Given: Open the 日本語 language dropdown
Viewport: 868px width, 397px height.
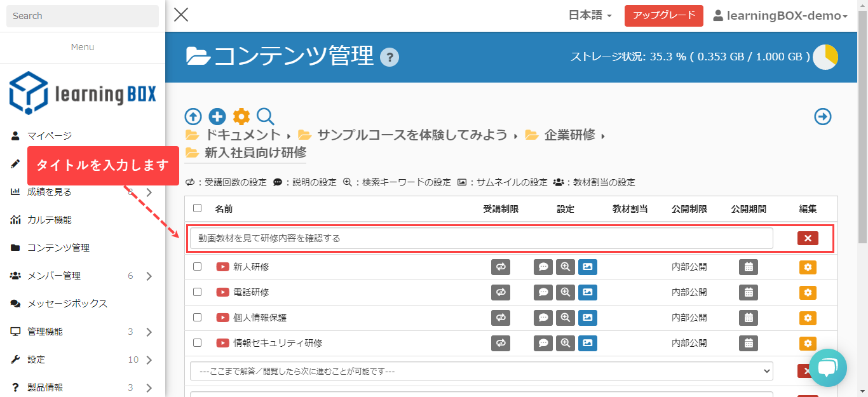Looking at the screenshot, I should pyautogui.click(x=590, y=16).
